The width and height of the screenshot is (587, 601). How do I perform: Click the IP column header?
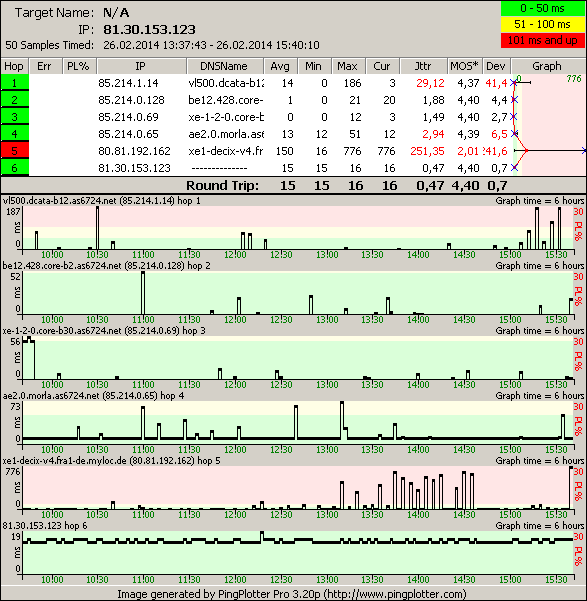pyautogui.click(x=141, y=66)
